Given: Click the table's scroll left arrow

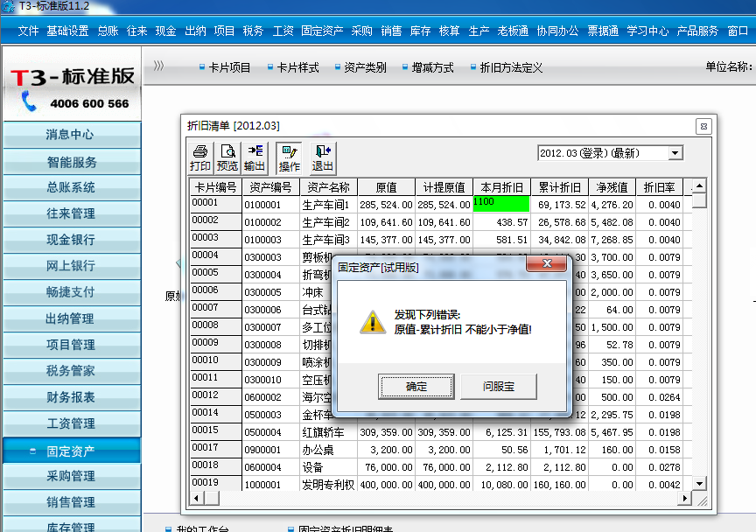Looking at the screenshot, I should [196, 498].
